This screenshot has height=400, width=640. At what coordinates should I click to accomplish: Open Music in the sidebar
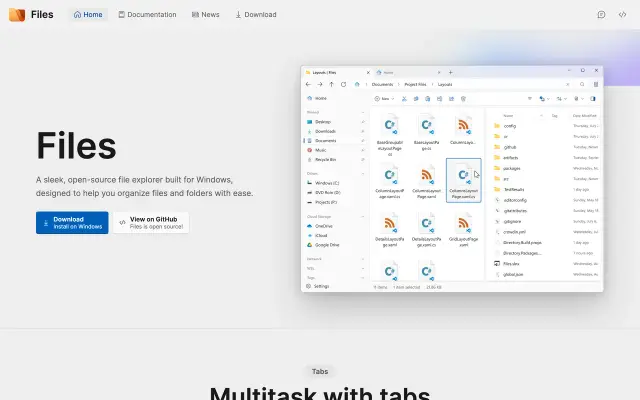pyautogui.click(x=335, y=150)
